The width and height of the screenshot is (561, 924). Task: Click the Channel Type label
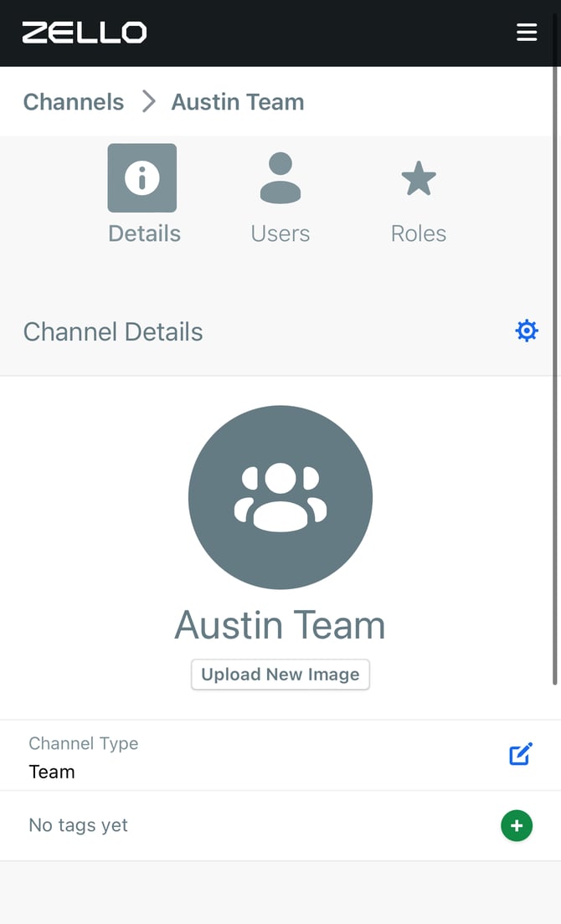coord(84,744)
